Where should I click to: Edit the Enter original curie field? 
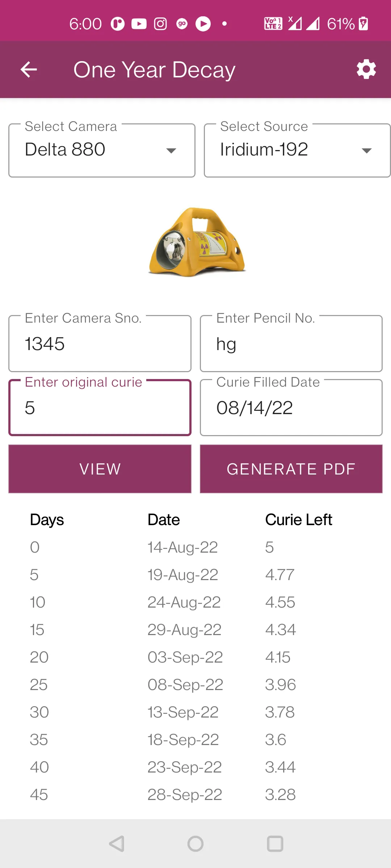click(x=100, y=408)
